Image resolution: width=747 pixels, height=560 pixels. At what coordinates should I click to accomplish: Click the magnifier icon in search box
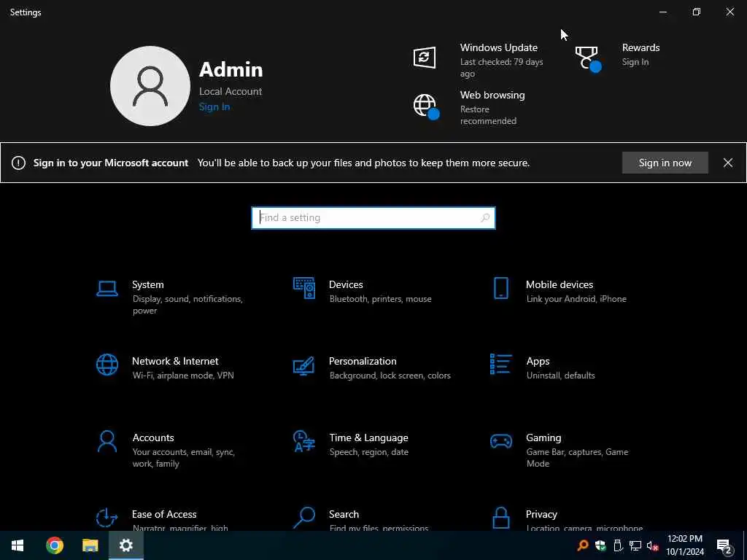click(x=485, y=217)
